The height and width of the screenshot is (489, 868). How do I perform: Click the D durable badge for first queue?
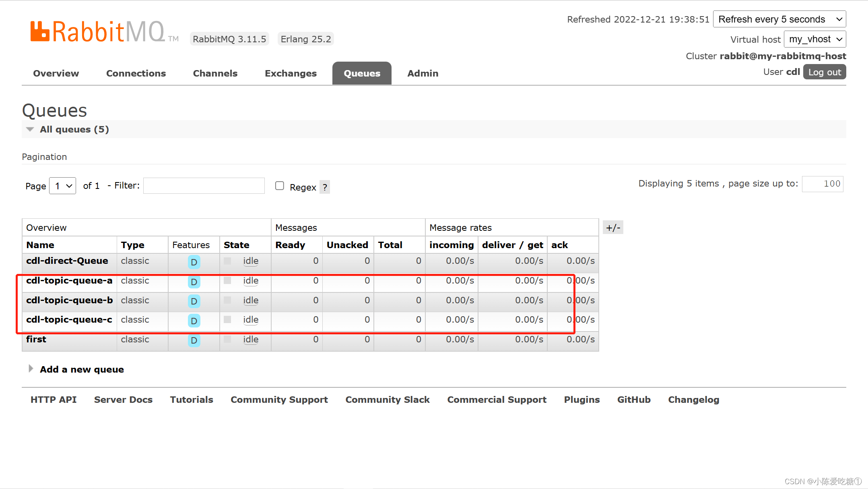(194, 341)
